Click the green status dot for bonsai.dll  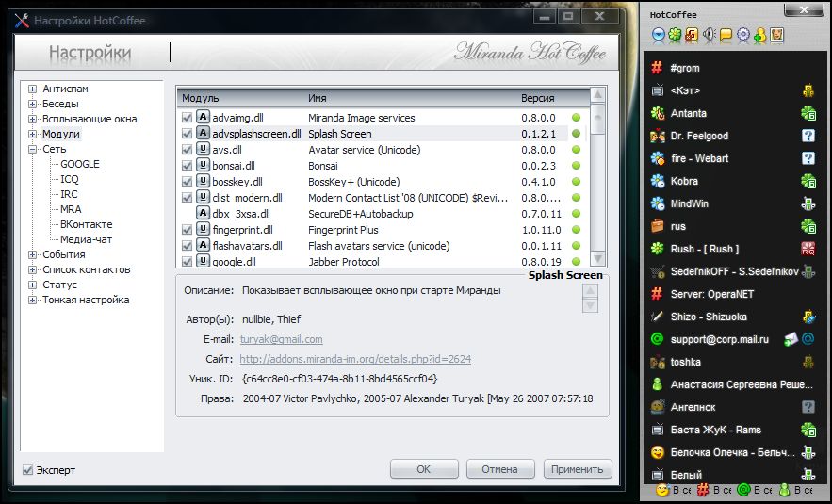pyautogui.click(x=577, y=166)
